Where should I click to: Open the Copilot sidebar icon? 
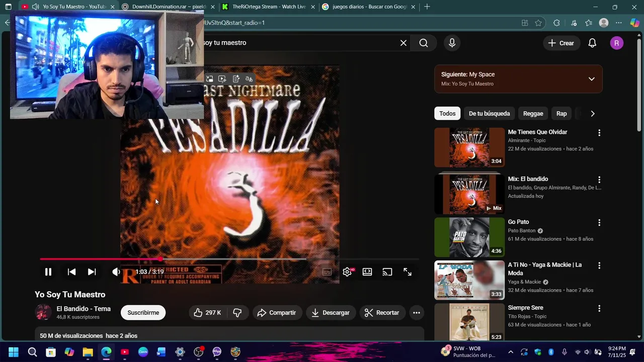point(634,23)
